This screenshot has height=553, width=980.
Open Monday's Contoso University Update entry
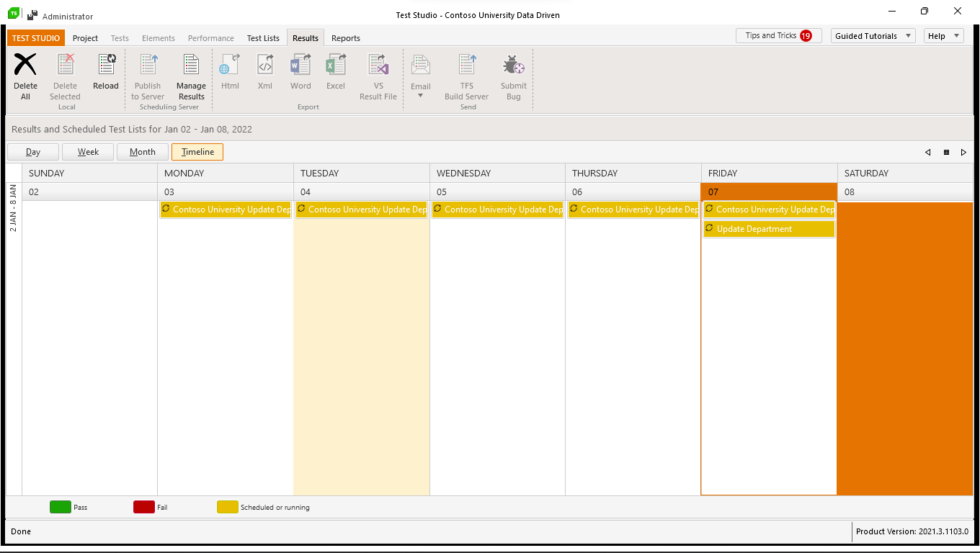click(226, 210)
